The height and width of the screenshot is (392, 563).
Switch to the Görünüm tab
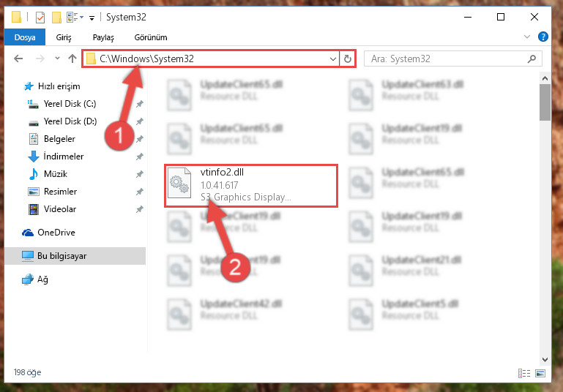151,37
